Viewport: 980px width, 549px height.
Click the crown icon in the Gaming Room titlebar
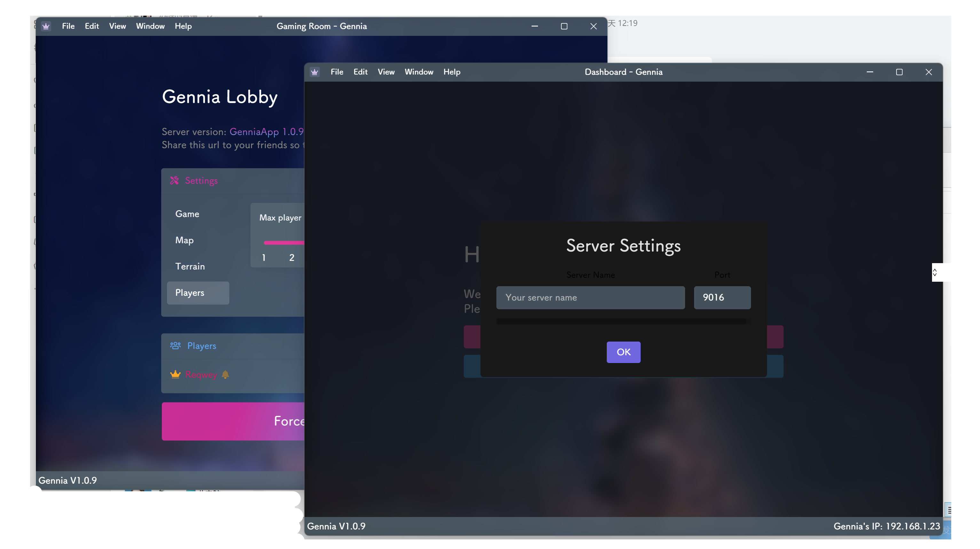pos(46,26)
